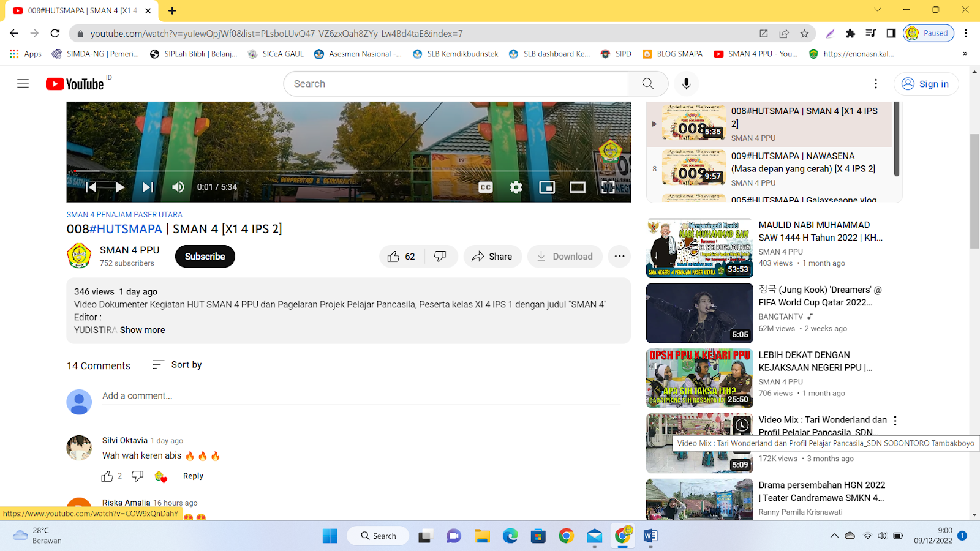Open Jung Kook Dreamers video

click(699, 313)
